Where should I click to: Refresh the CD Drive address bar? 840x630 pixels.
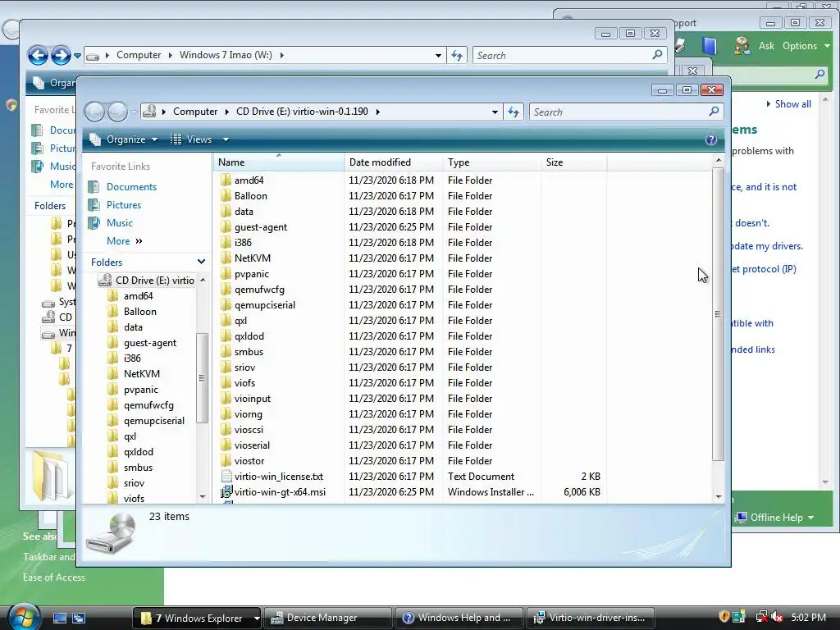[514, 112]
